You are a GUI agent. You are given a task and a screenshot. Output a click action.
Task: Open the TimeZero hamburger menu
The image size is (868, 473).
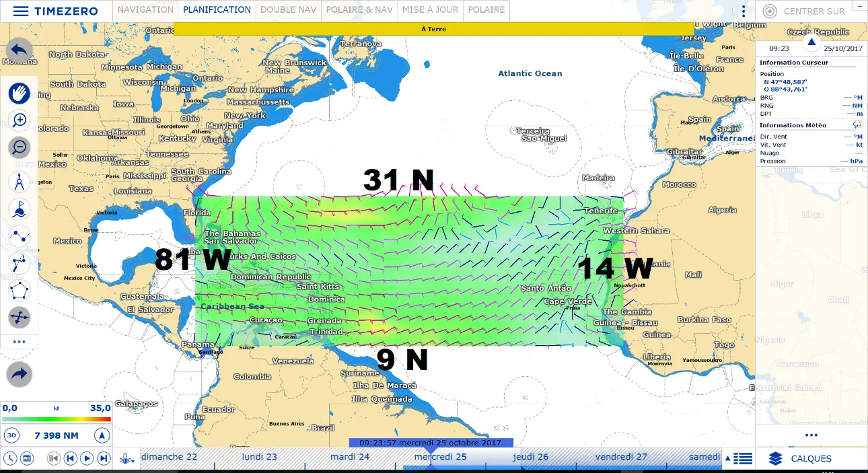pos(20,11)
